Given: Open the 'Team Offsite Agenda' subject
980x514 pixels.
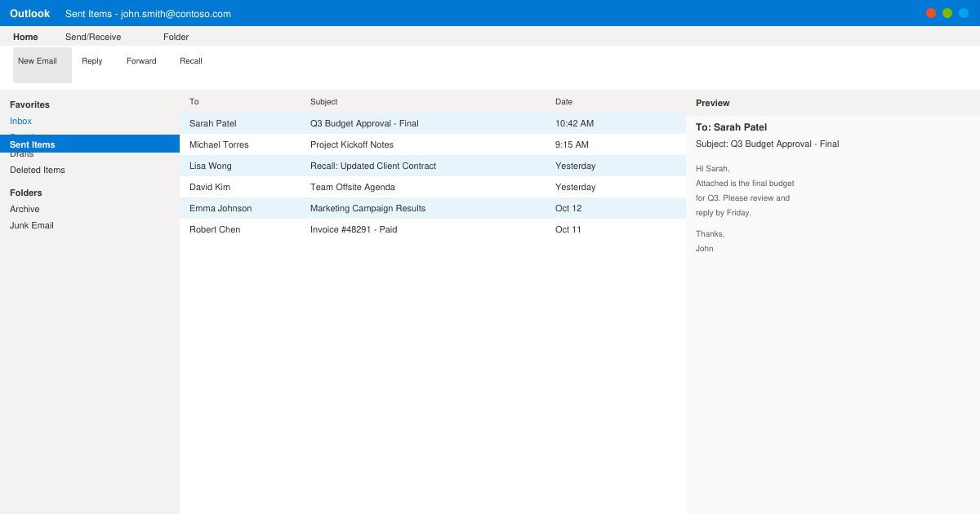Looking at the screenshot, I should click(x=353, y=187).
